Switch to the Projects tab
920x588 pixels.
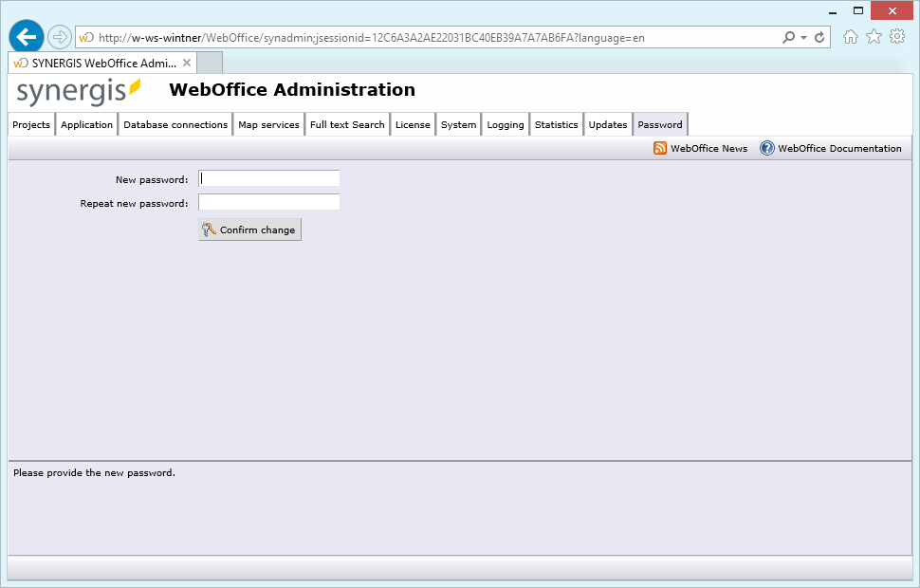click(31, 124)
